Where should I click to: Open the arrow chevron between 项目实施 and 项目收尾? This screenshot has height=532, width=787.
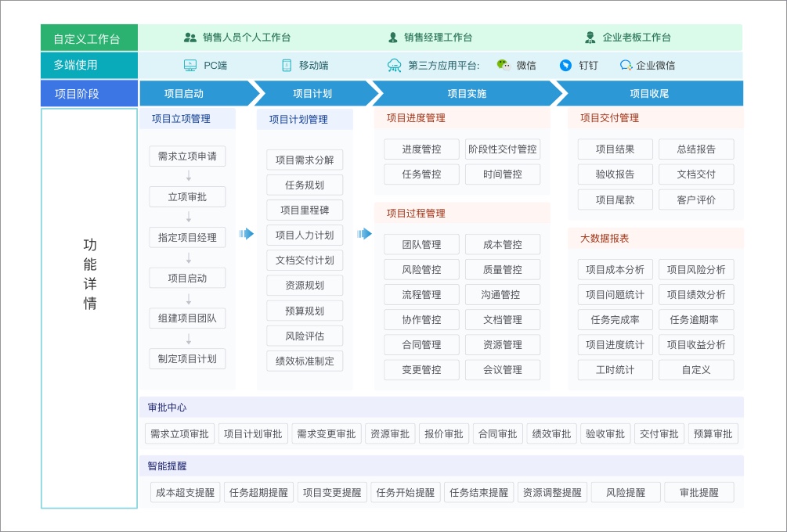coord(559,92)
